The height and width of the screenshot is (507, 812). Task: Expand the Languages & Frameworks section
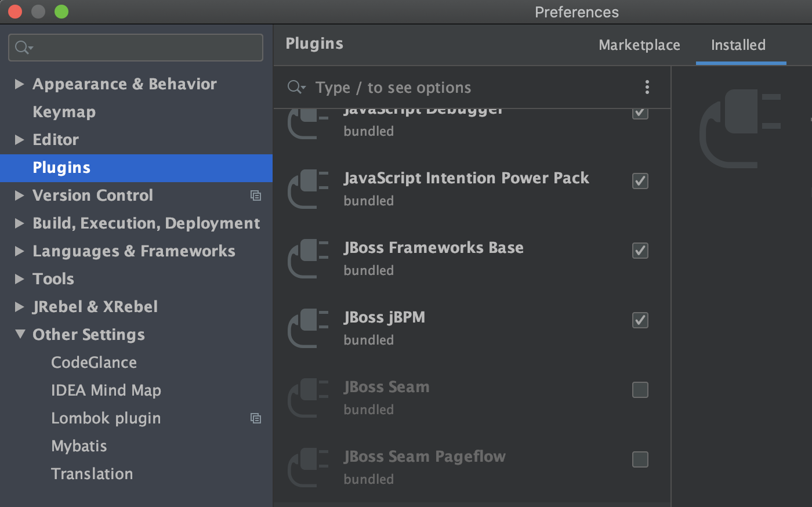pos(20,251)
